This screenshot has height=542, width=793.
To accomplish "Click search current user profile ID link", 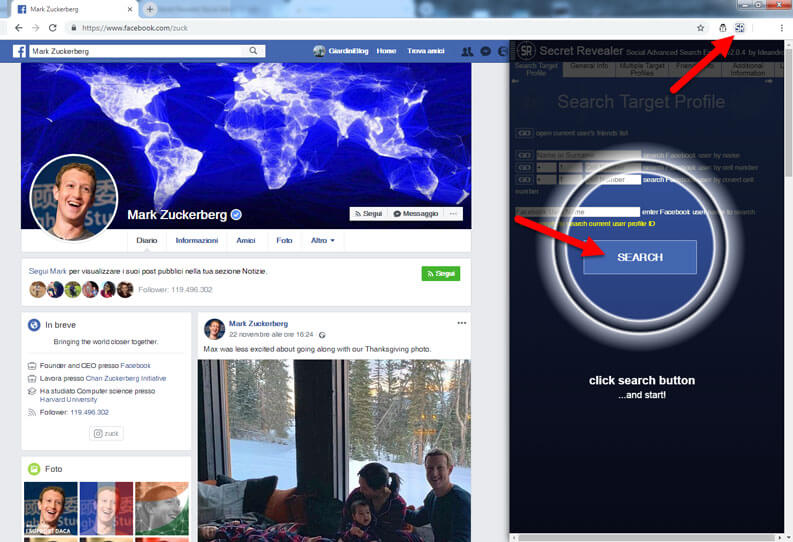I will (611, 223).
